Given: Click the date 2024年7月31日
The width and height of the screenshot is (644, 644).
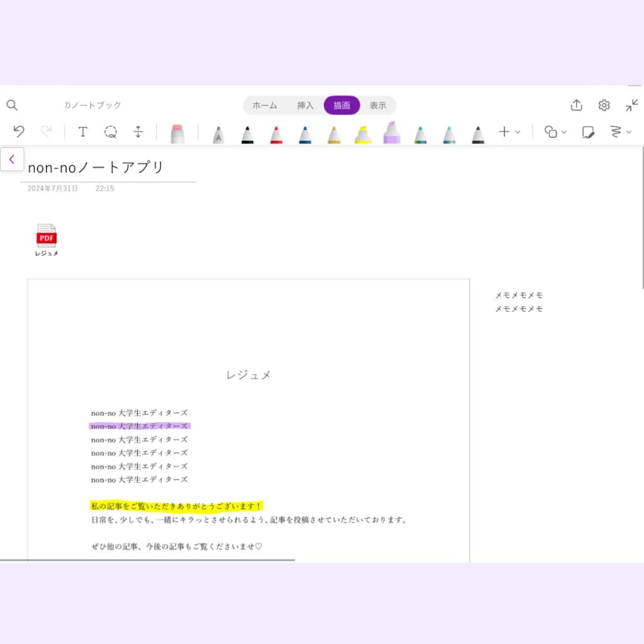Looking at the screenshot, I should tap(53, 189).
